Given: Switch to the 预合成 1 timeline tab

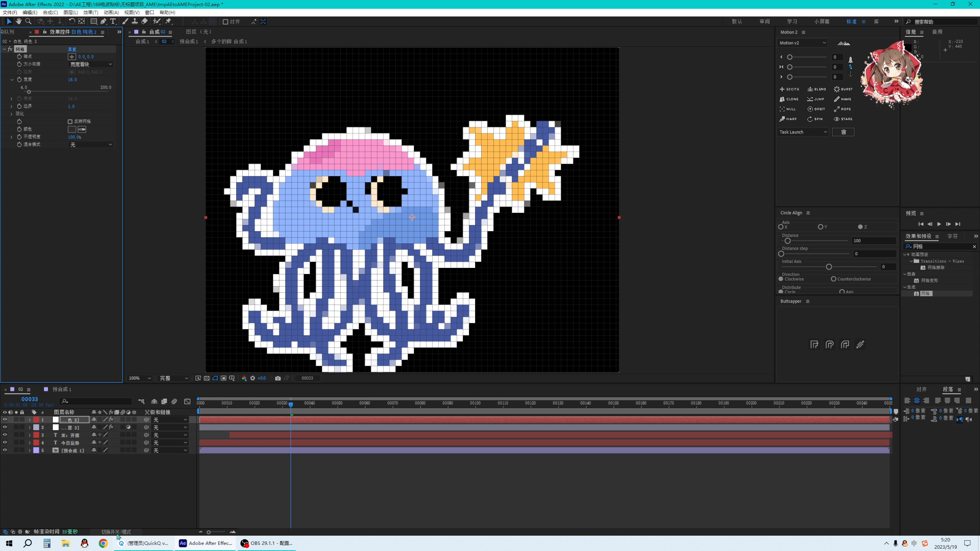Looking at the screenshot, I should pos(62,389).
